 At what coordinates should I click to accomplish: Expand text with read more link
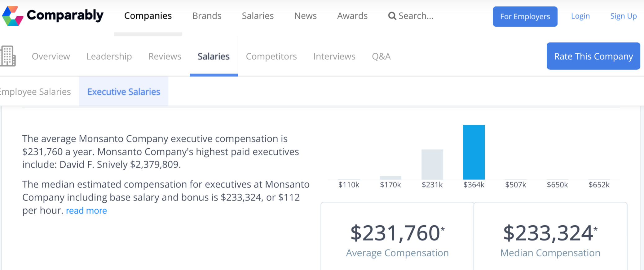point(86,211)
